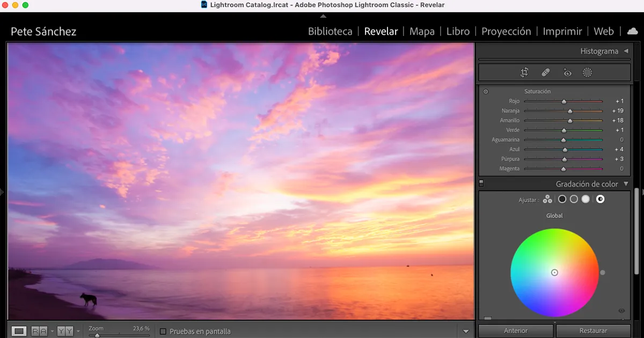Select the Healing brush tool
The image size is (644, 338).
click(x=545, y=72)
